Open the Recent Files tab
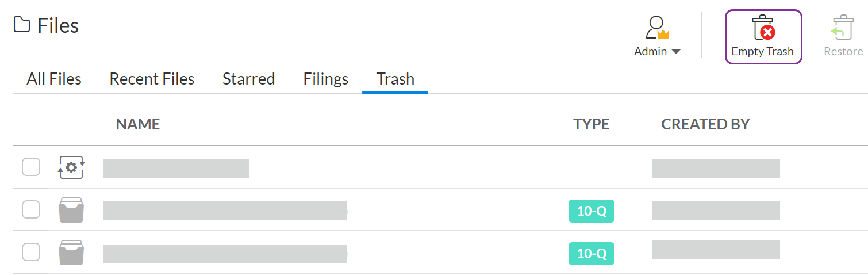The width and height of the screenshot is (868, 275). (152, 79)
